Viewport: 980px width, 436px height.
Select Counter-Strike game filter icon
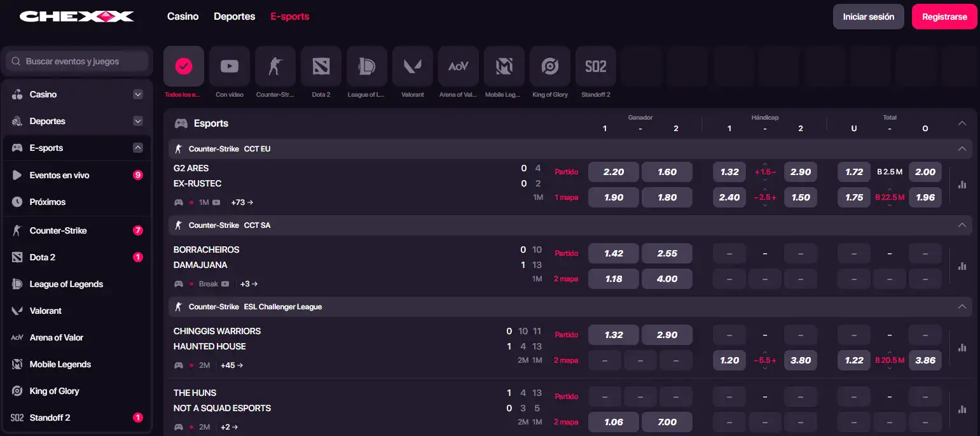275,66
